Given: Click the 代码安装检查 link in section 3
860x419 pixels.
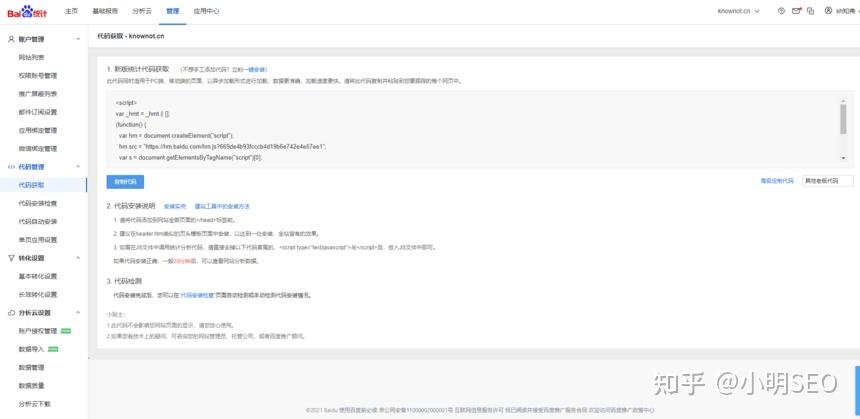Looking at the screenshot, I should [x=197, y=295].
